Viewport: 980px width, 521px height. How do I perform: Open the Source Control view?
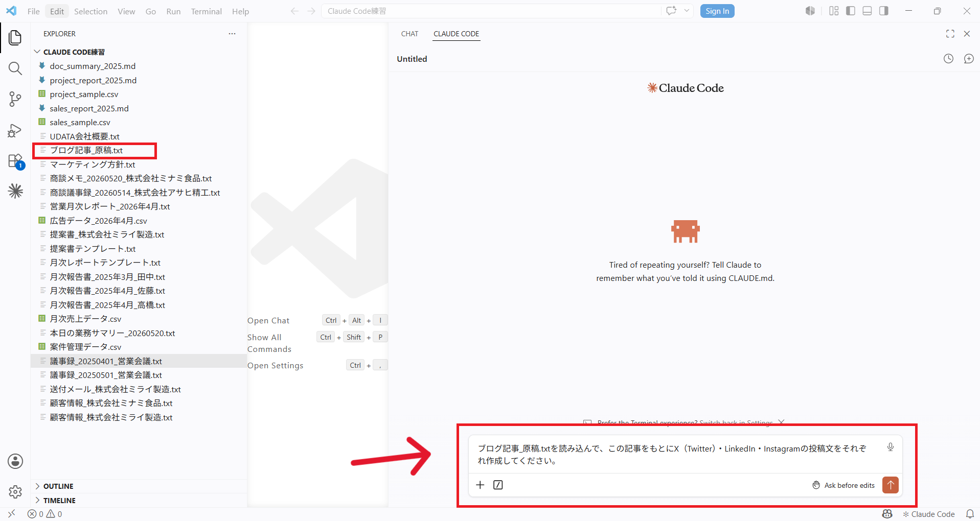click(15, 99)
